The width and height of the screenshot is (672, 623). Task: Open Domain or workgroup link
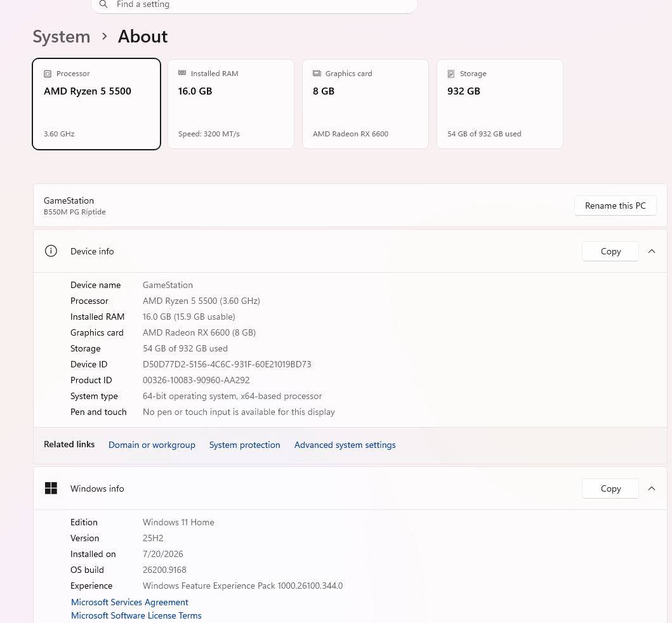152,445
